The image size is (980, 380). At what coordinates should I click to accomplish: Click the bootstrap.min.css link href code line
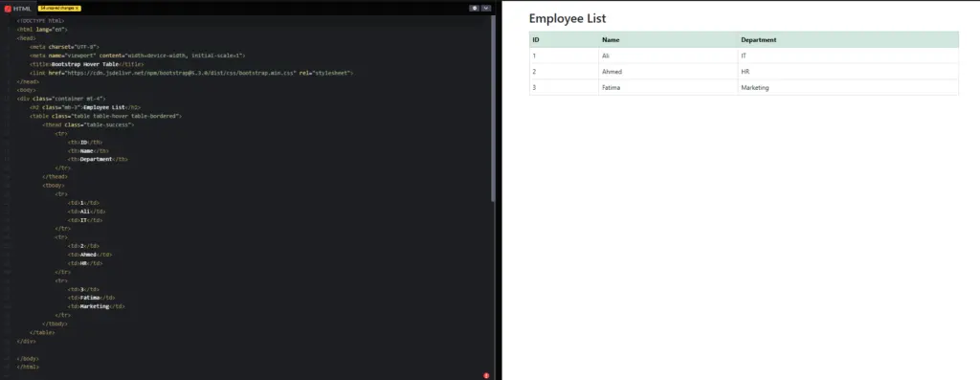coord(191,73)
